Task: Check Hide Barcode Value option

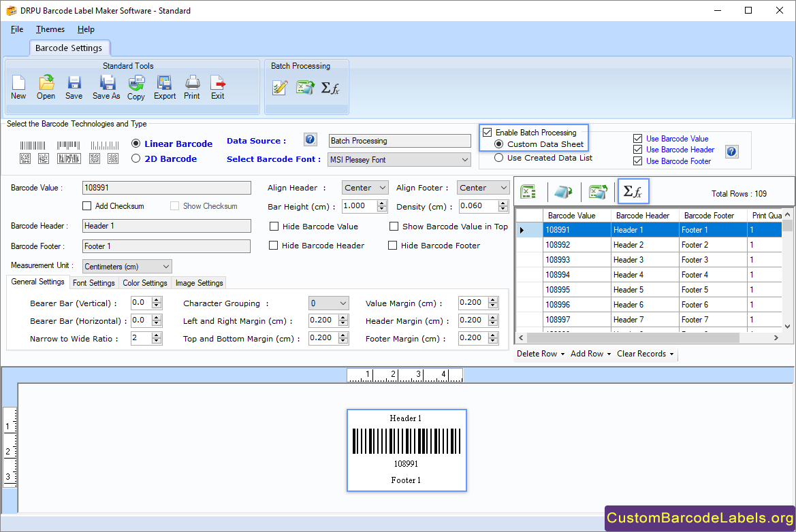Action: (274, 226)
